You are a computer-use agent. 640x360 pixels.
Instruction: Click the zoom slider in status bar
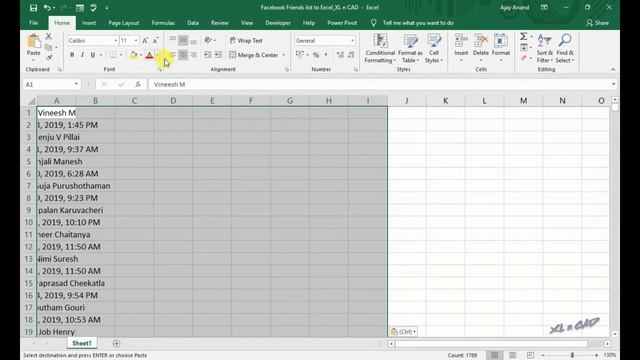point(572,355)
